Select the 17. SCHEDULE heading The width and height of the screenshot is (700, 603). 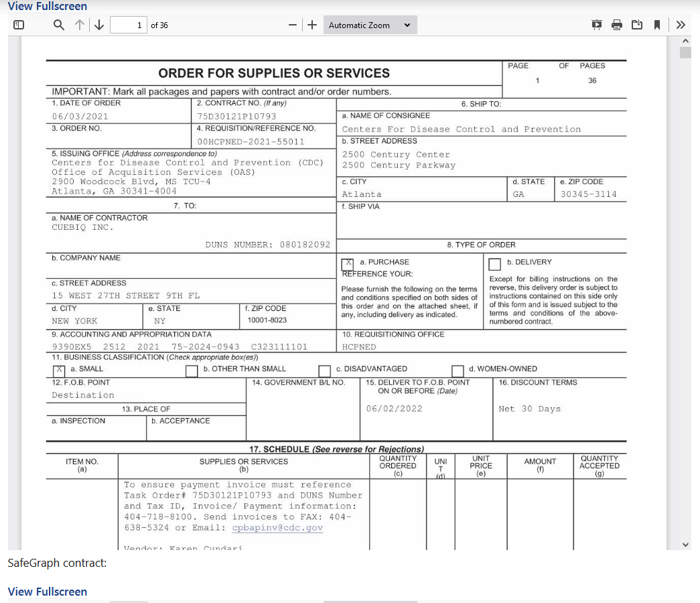[x=336, y=449]
